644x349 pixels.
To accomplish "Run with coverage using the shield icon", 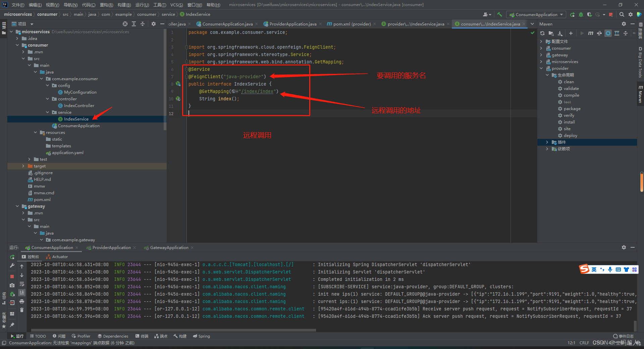I will (x=590, y=14).
